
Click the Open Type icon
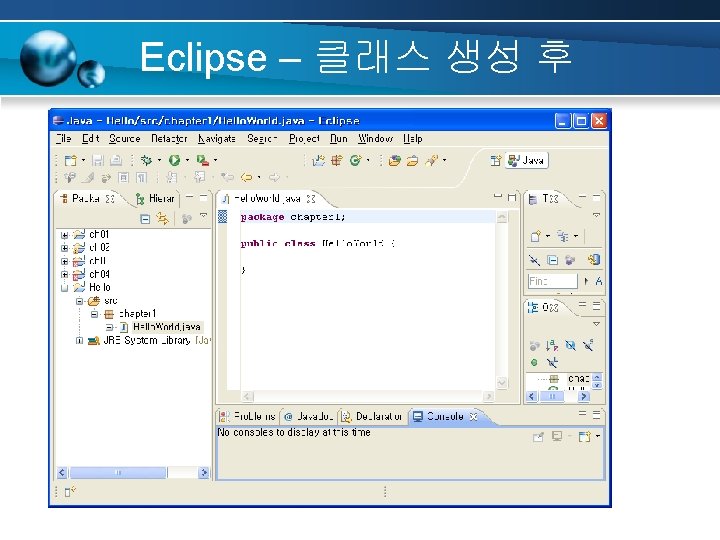[x=394, y=160]
